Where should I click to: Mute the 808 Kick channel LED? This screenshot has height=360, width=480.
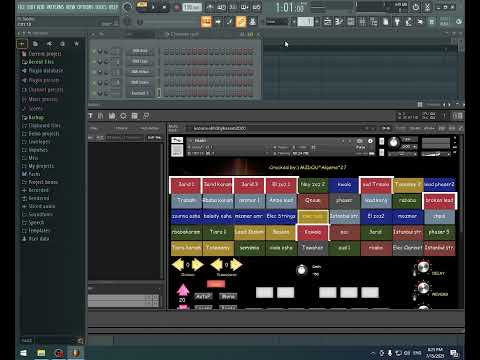pos(94,51)
